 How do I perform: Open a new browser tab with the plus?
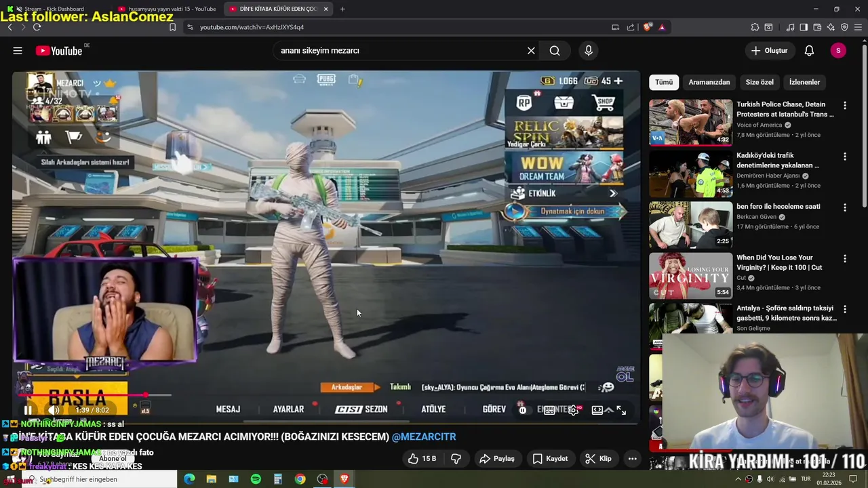click(342, 9)
